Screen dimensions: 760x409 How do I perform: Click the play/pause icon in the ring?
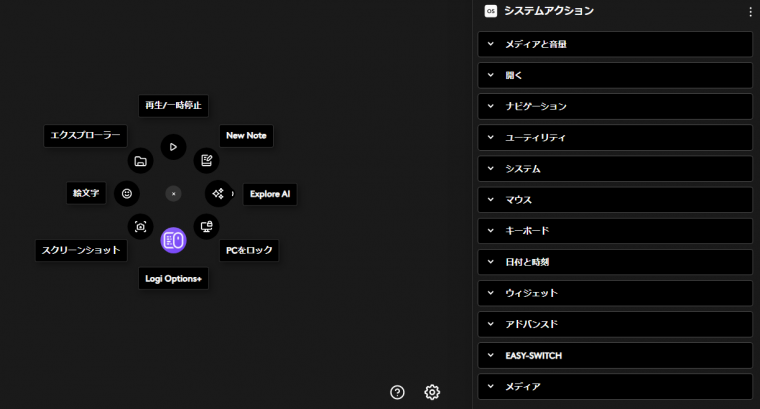(173, 147)
